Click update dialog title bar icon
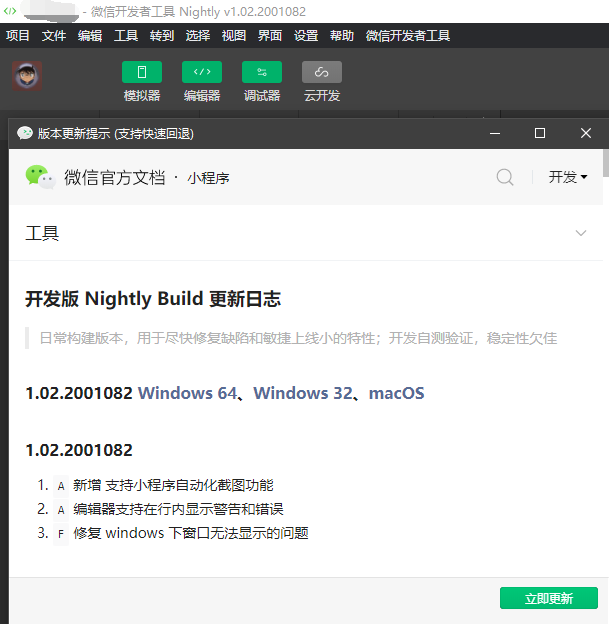609x624 pixels. tap(25, 133)
